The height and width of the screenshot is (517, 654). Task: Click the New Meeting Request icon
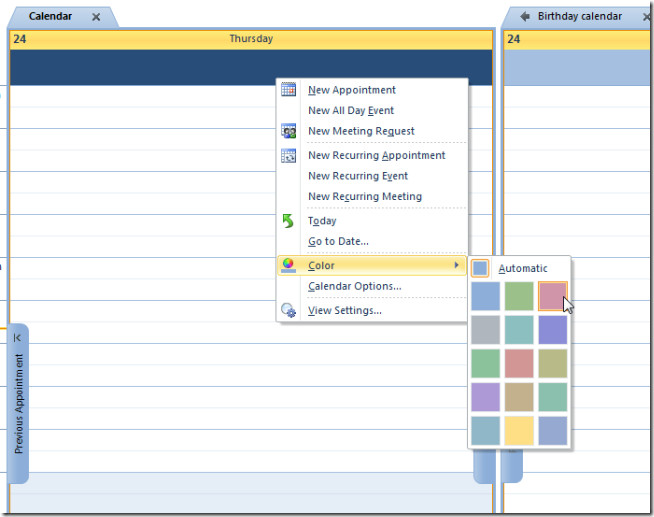pos(288,131)
